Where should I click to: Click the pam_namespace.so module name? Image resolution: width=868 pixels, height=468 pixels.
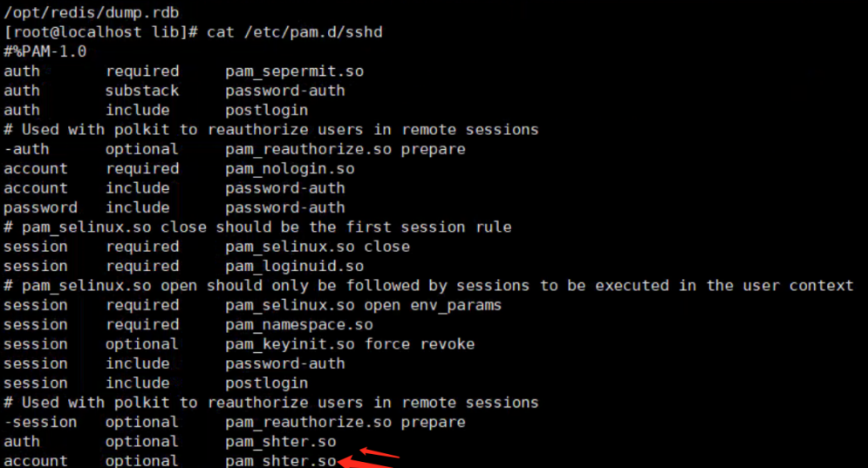click(298, 324)
